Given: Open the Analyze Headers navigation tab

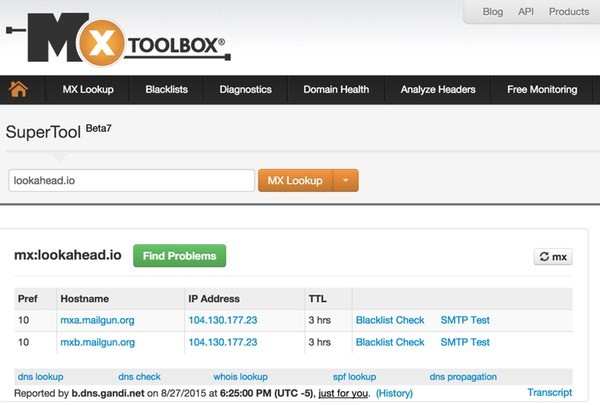Looking at the screenshot, I should click(438, 90).
